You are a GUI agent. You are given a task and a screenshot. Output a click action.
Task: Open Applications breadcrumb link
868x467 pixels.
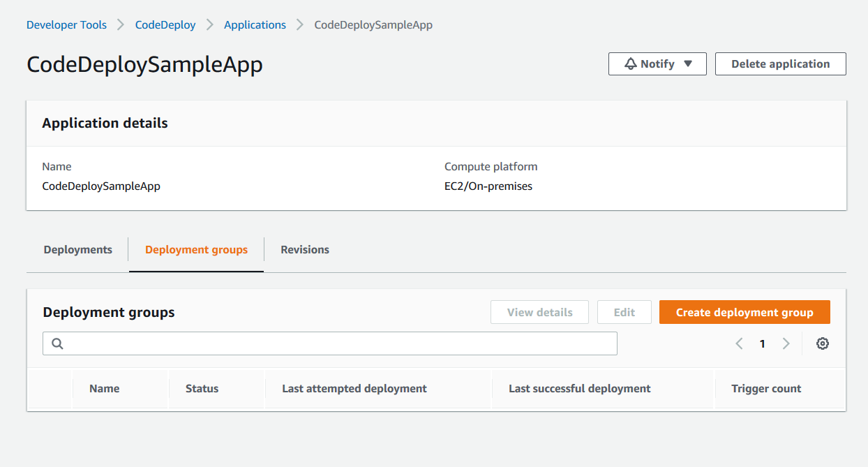[x=255, y=24]
